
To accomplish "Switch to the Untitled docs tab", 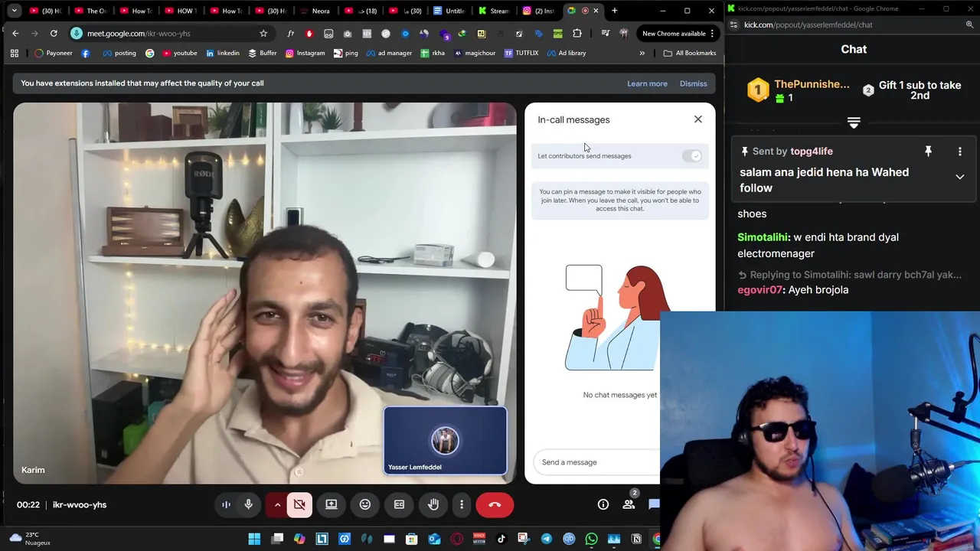I will (449, 11).
